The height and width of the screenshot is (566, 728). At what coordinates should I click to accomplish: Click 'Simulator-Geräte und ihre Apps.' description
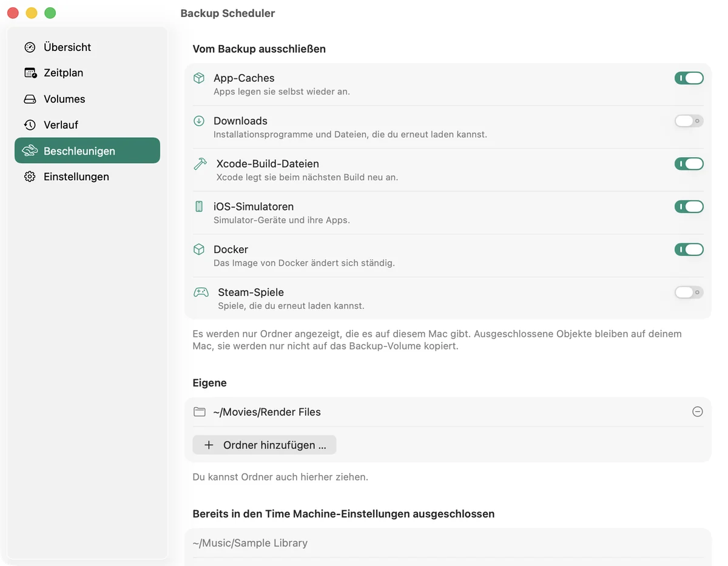coord(281,220)
